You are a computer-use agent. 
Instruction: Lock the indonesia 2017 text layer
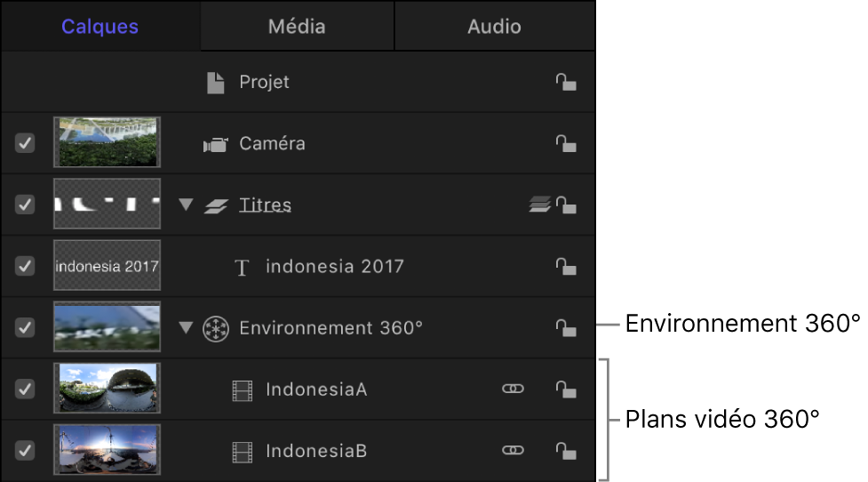click(x=566, y=267)
